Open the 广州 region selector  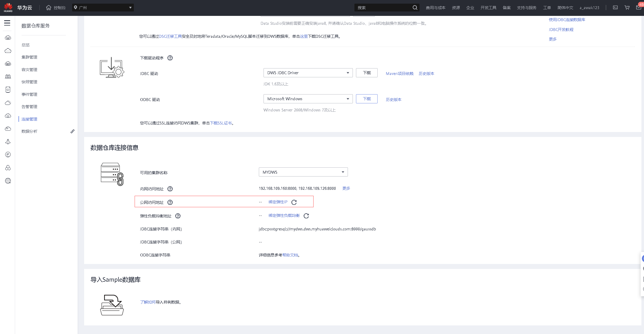(x=103, y=8)
